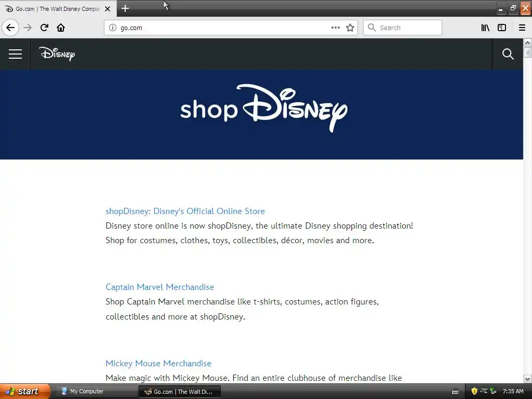Open shopDisney Official Online Store link
The width and height of the screenshot is (532, 399).
click(x=185, y=211)
